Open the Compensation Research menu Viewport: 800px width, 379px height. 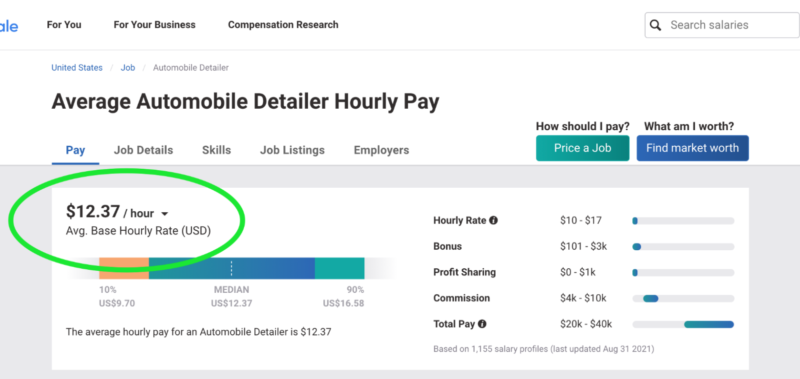283,24
